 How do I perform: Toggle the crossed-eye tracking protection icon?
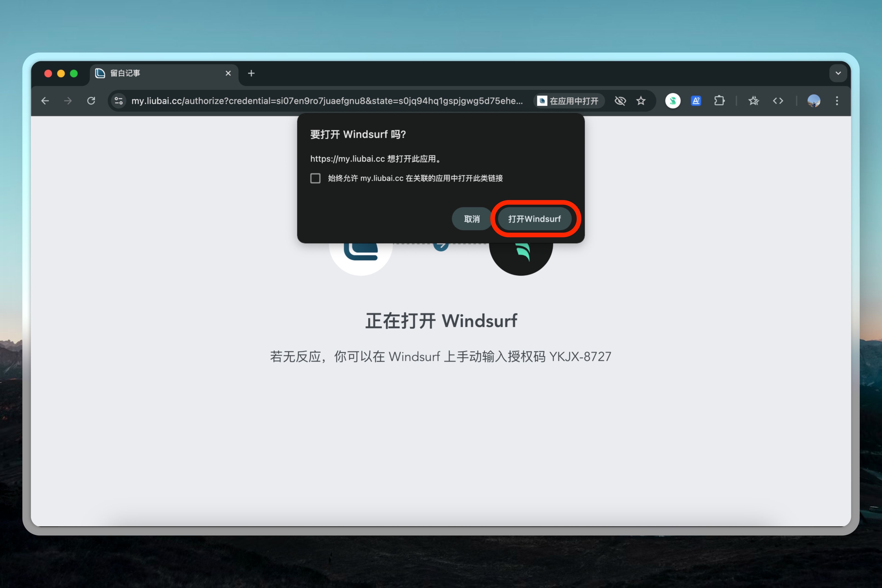(620, 101)
